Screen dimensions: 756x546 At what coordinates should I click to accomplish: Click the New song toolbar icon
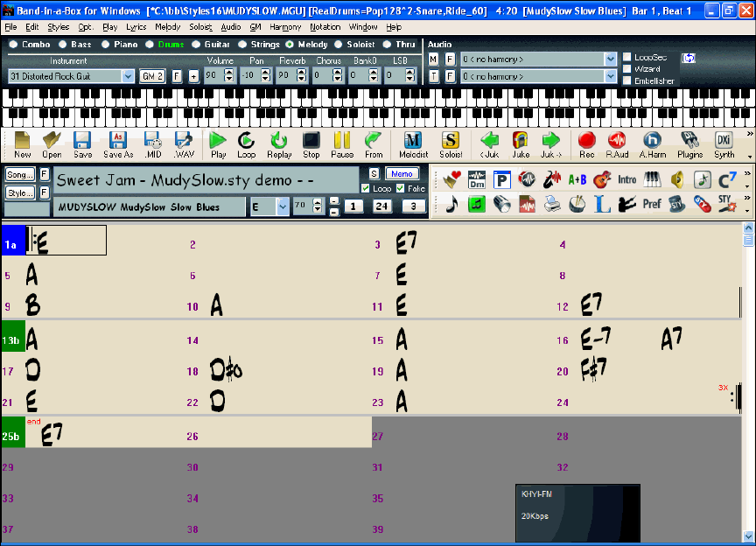click(x=22, y=144)
